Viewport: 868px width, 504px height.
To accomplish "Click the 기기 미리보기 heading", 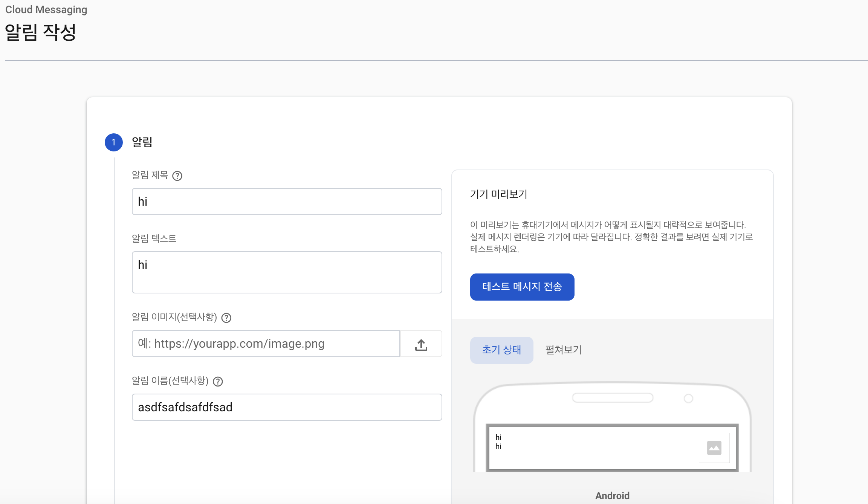I will coord(498,194).
